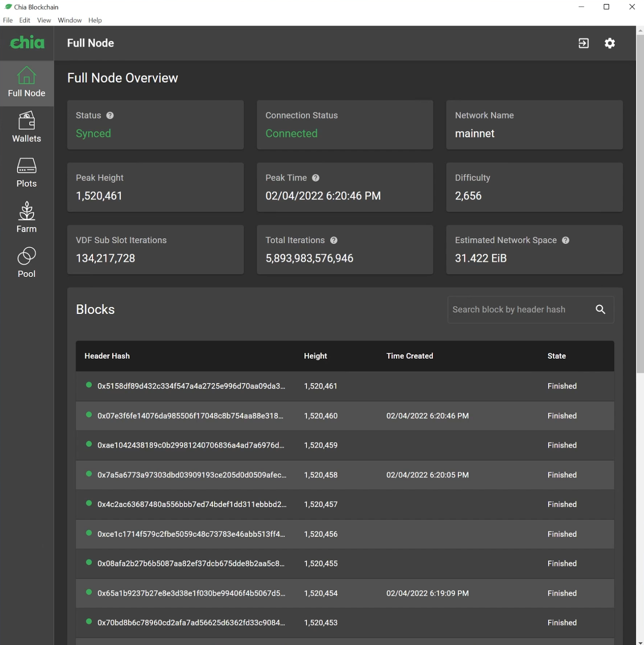Click help icon beside Total Iterations
Image resolution: width=644 pixels, height=645 pixels.
(x=334, y=240)
